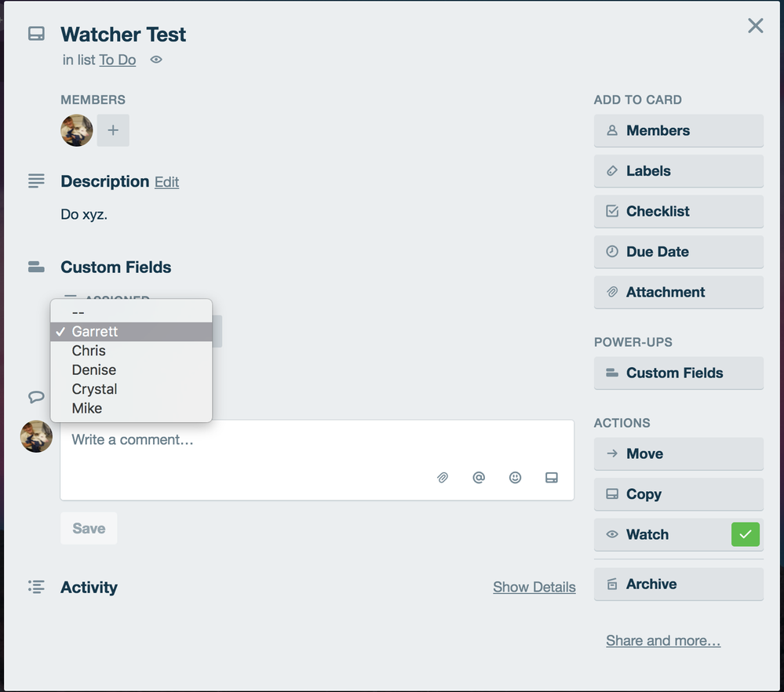Toggle the green Watch checkmark
Image resolution: width=784 pixels, height=692 pixels.
coord(745,534)
